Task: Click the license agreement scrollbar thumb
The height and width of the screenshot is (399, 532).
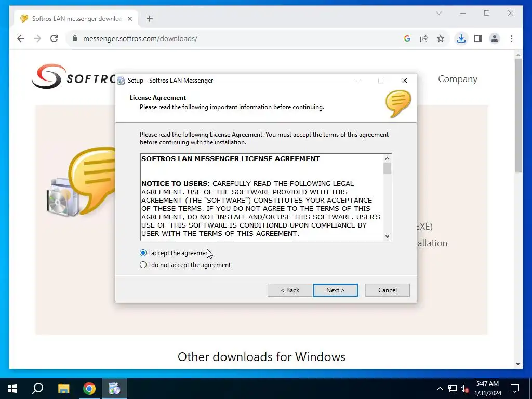Action: point(387,168)
